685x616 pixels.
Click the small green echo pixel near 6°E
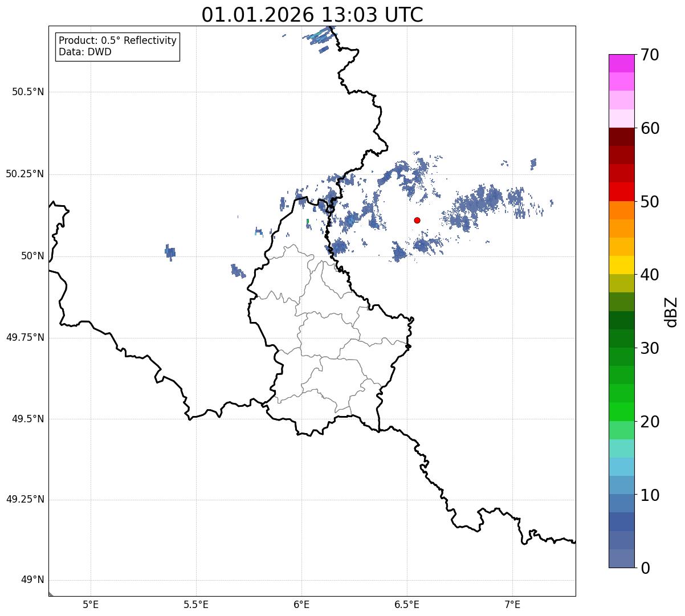point(308,221)
